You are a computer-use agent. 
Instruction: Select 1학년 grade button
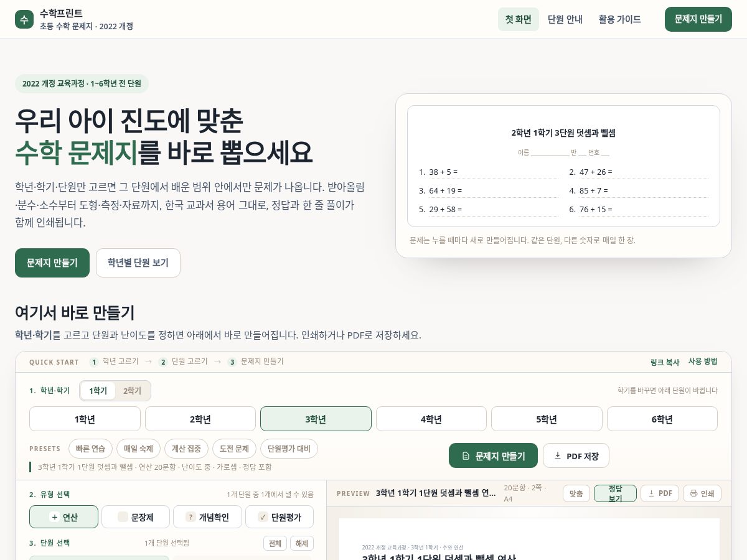(85, 419)
